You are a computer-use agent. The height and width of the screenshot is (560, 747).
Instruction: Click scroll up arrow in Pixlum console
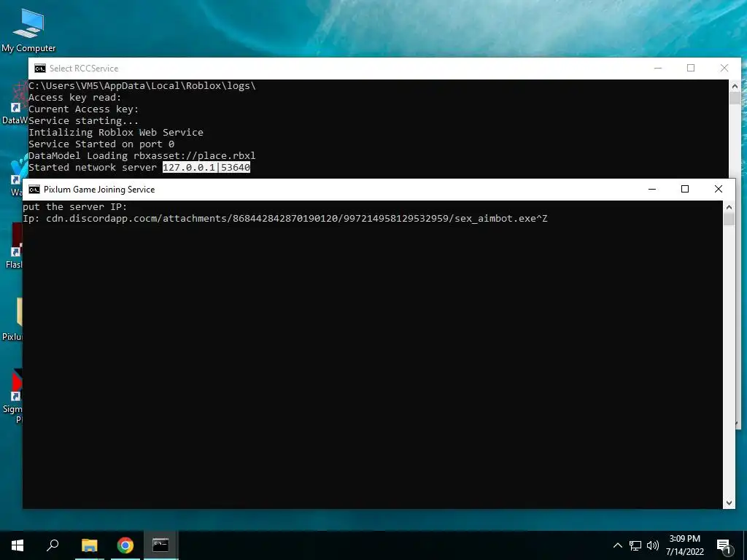[x=729, y=206]
